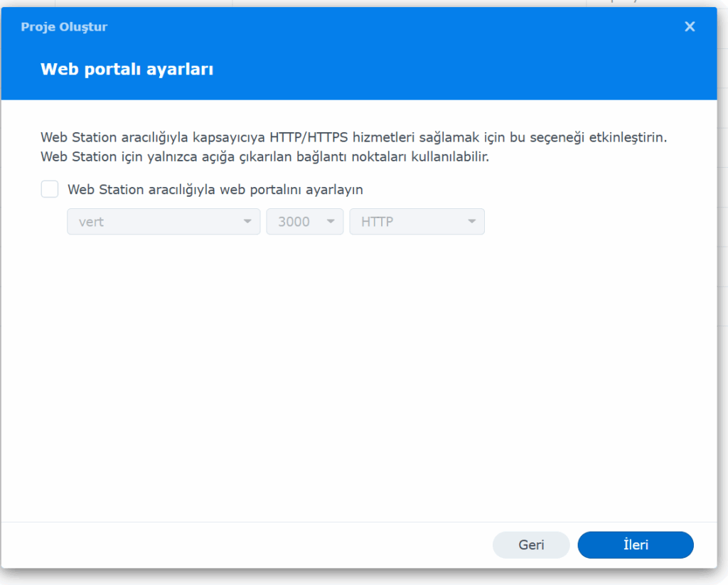Click the arrow icon on the vert dropdown
This screenshot has width=728, height=585.
(247, 222)
